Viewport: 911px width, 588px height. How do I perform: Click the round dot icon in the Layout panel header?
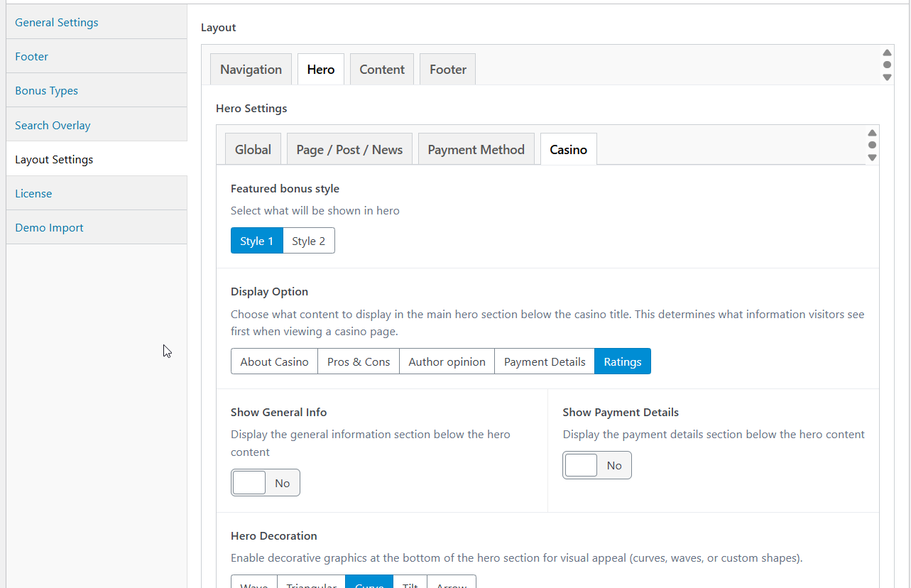887,65
